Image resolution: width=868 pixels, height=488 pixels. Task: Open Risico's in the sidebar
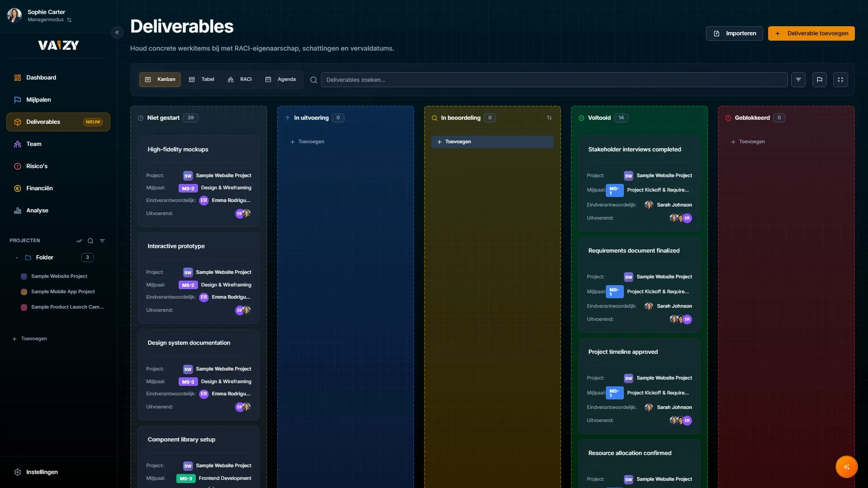click(58, 166)
